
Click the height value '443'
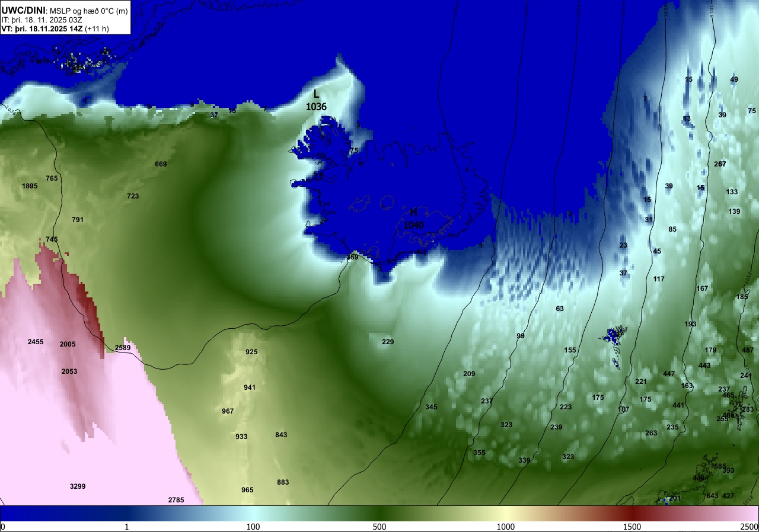(704, 366)
